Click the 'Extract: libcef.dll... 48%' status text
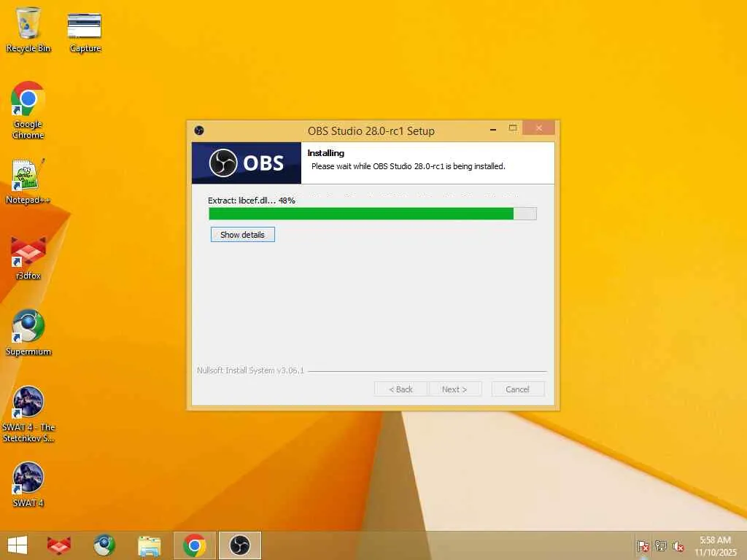Viewport: 747px width, 560px height. click(x=252, y=201)
